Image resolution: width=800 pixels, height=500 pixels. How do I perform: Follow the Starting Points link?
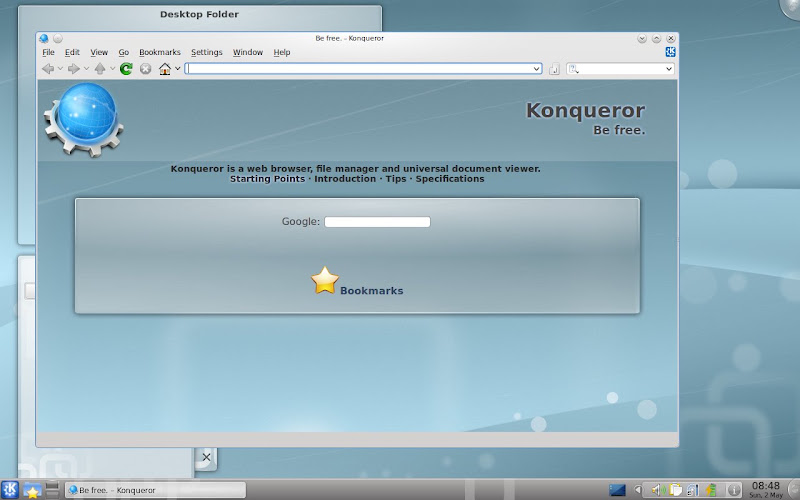click(267, 179)
